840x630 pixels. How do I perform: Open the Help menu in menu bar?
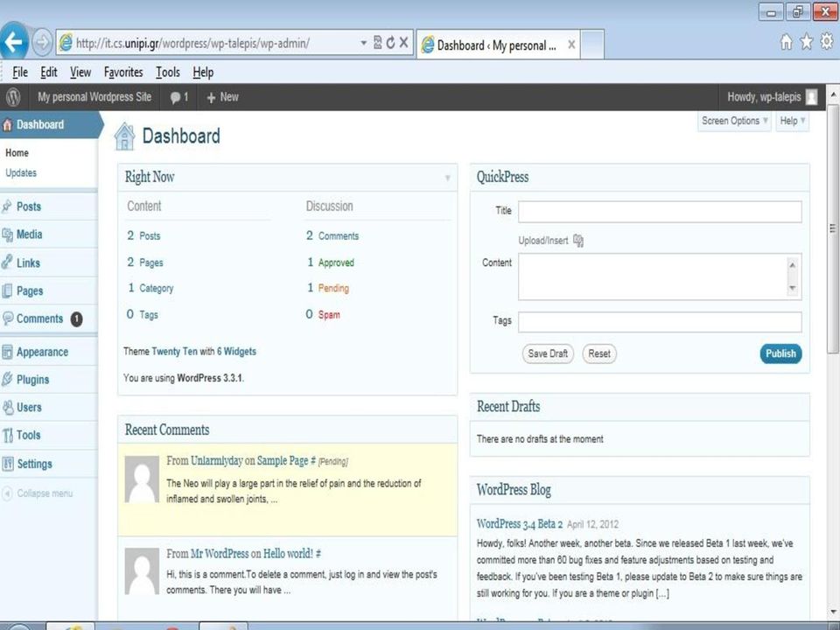click(203, 73)
